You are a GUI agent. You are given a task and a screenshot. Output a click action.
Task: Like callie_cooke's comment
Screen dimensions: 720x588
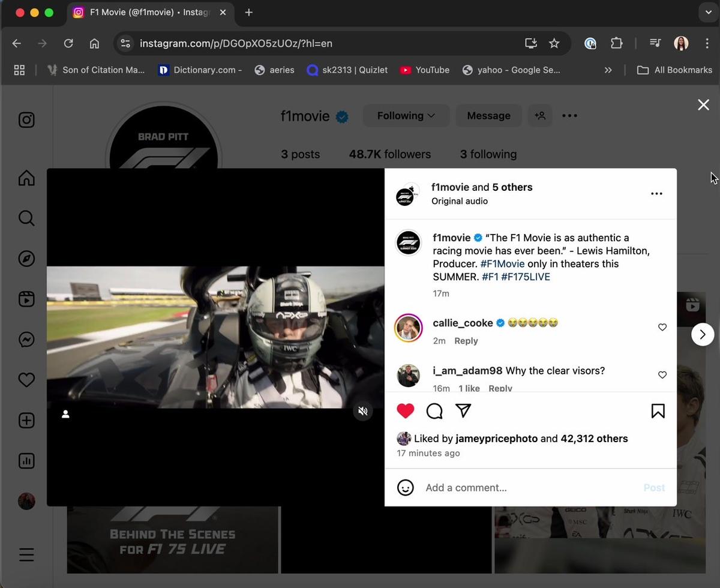tap(662, 327)
